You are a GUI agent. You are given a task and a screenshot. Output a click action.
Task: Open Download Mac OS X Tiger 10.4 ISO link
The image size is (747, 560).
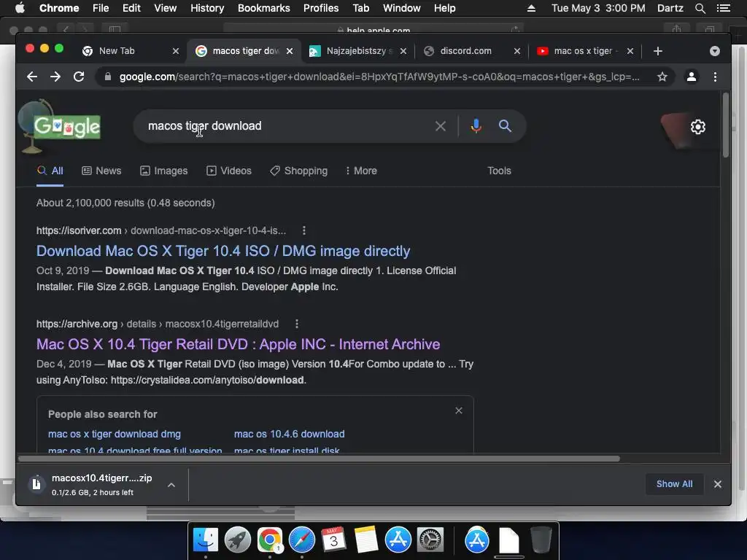point(223,251)
